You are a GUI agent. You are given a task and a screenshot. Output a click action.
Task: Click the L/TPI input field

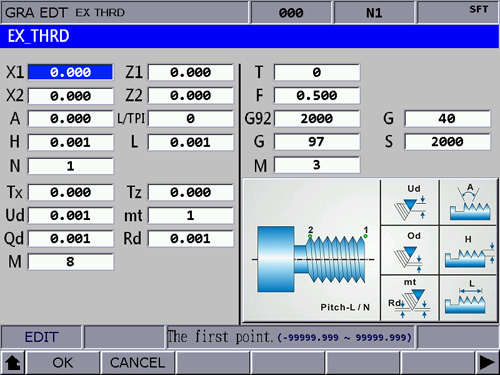[191, 119]
